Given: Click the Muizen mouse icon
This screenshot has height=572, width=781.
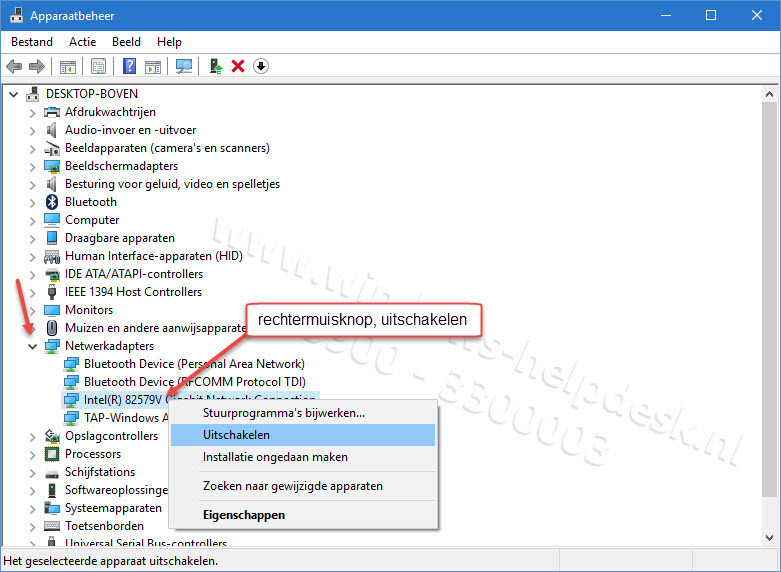Looking at the screenshot, I should [x=52, y=328].
